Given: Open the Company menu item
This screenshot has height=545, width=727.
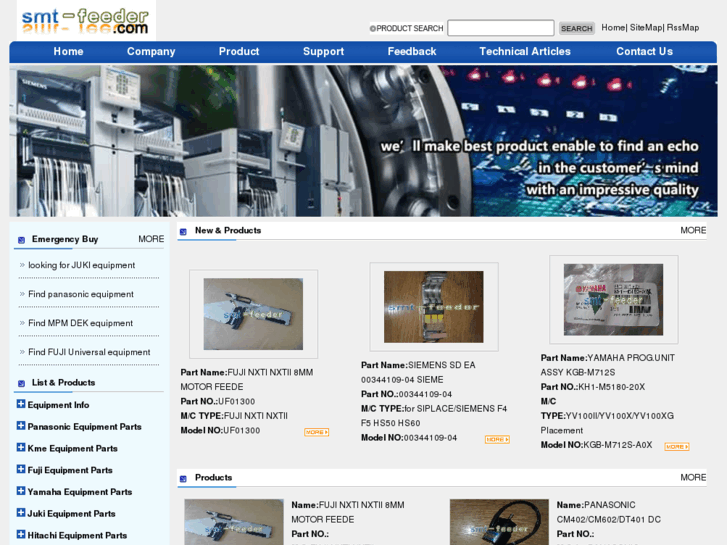Looking at the screenshot, I should (151, 51).
